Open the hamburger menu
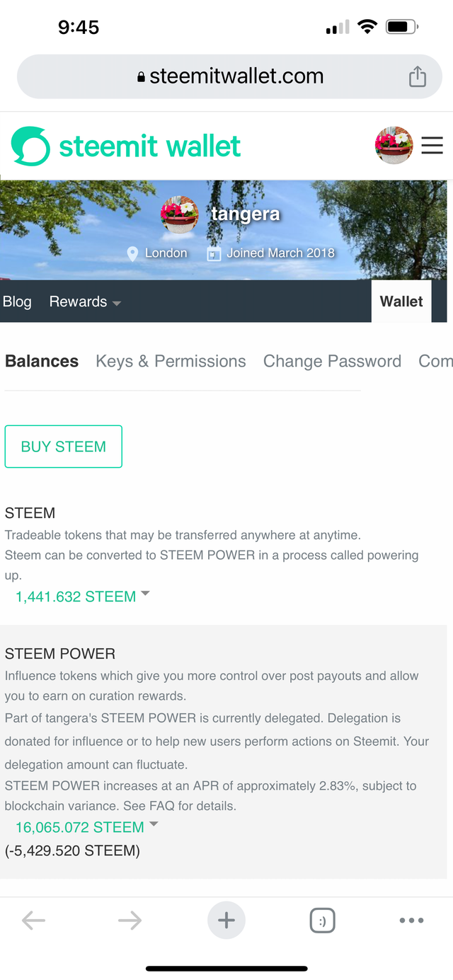 pyautogui.click(x=432, y=146)
